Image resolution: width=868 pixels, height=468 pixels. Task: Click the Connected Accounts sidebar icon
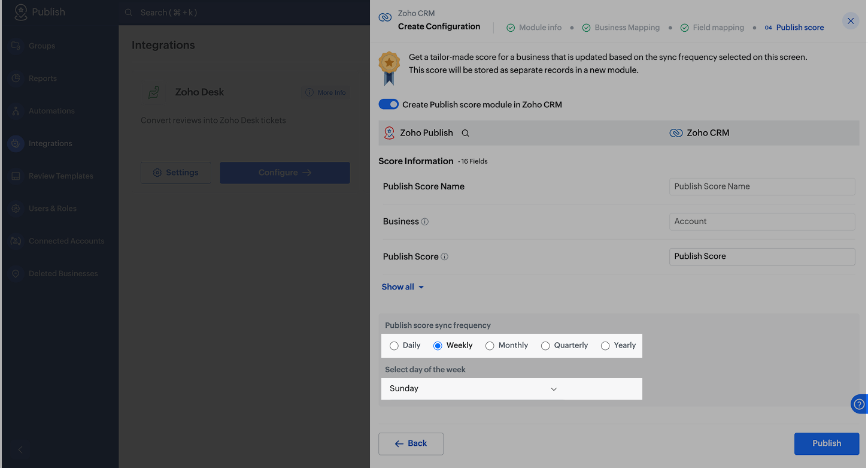tap(16, 241)
